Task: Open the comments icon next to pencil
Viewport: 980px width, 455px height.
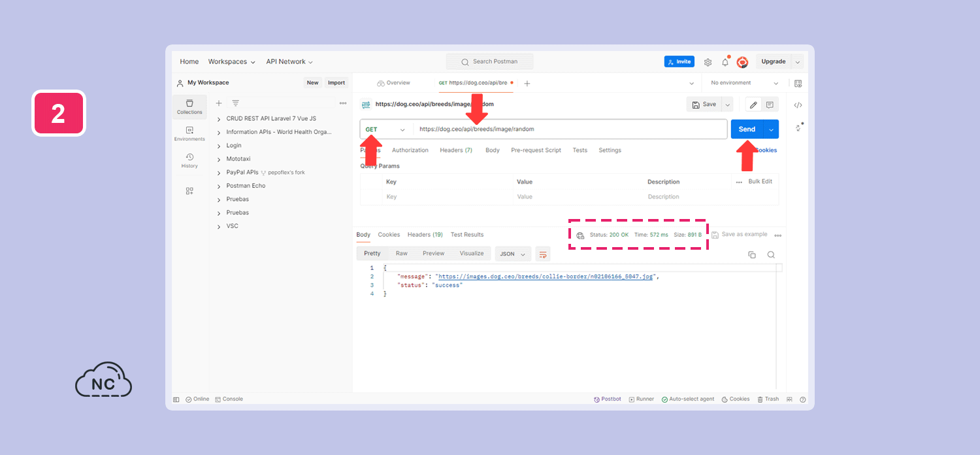Action: (x=770, y=105)
